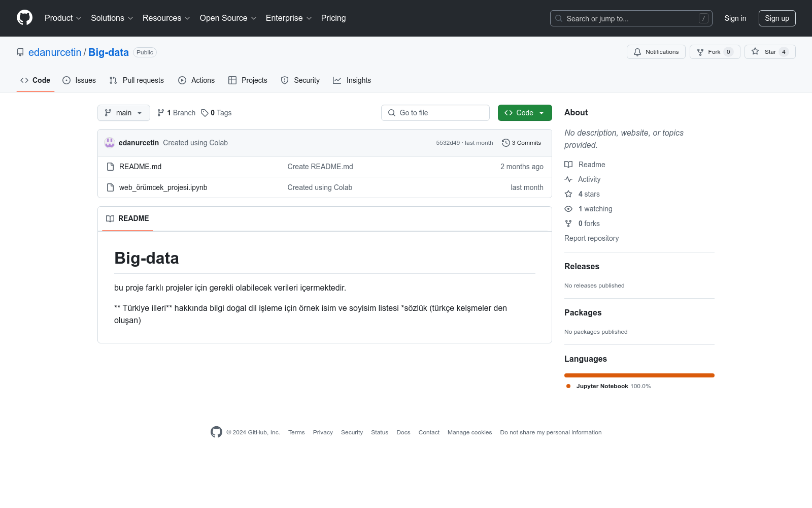Click the repository book icon beside edanurcetin

point(20,52)
